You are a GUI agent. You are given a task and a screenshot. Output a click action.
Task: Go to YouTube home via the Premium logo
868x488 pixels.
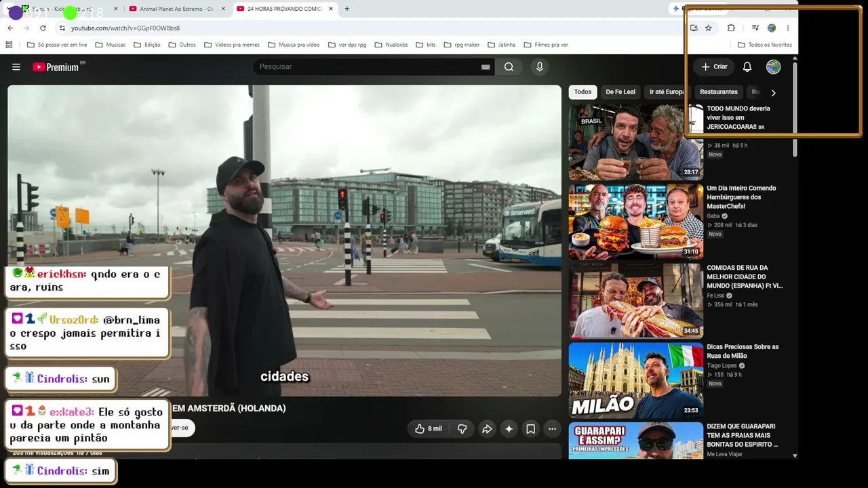point(56,67)
